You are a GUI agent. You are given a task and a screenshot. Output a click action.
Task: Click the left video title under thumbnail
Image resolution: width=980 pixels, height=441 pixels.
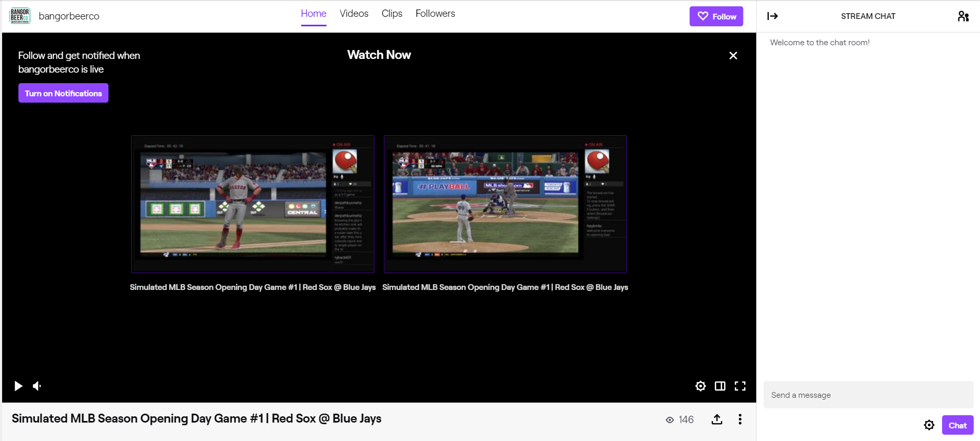pos(253,287)
